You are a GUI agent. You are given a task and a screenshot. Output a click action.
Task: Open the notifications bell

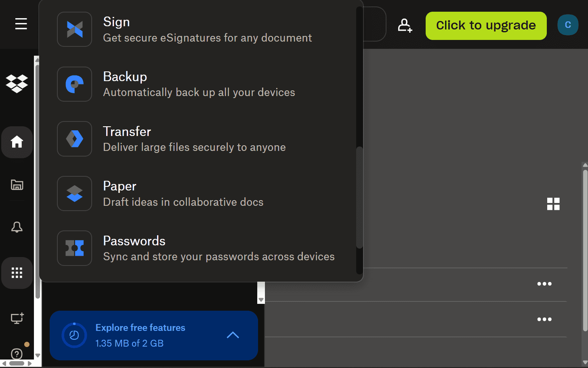point(17,227)
